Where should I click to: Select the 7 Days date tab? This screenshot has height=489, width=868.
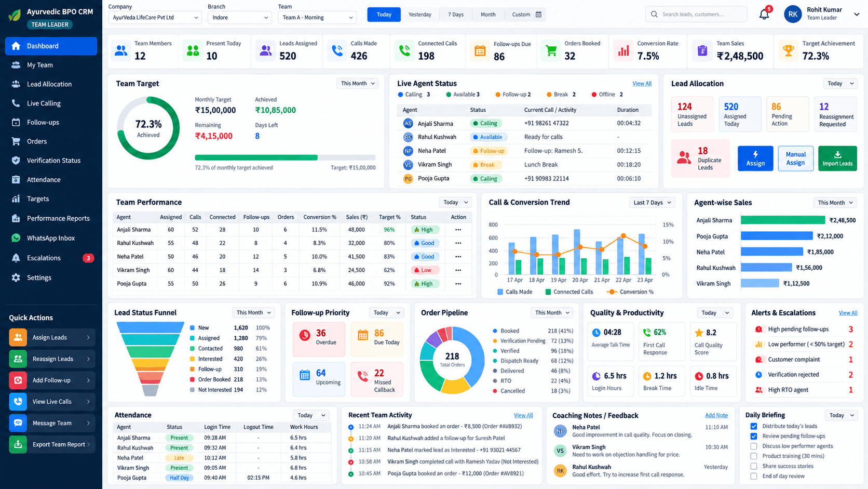click(456, 15)
